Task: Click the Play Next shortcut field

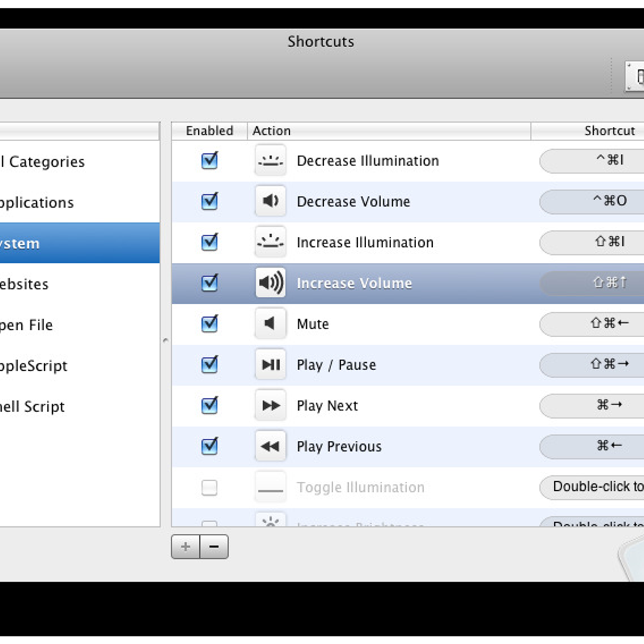Action: 592,405
